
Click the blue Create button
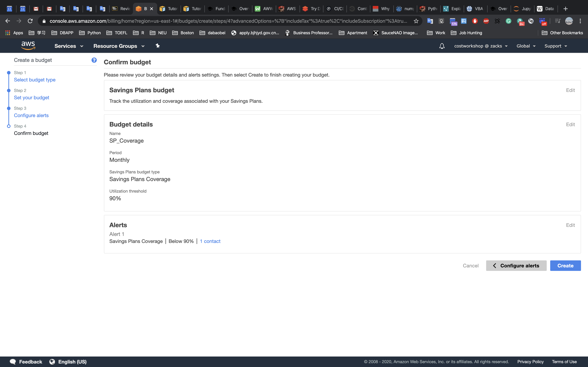(565, 265)
